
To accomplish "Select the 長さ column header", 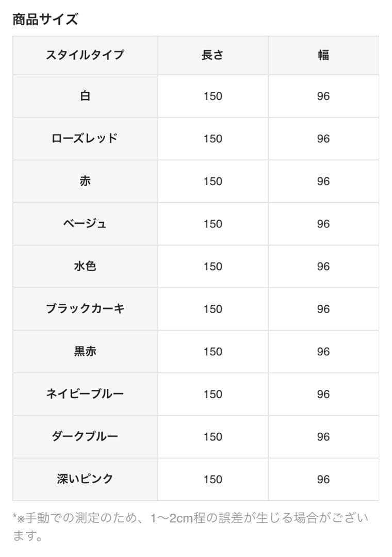I will 213,55.
